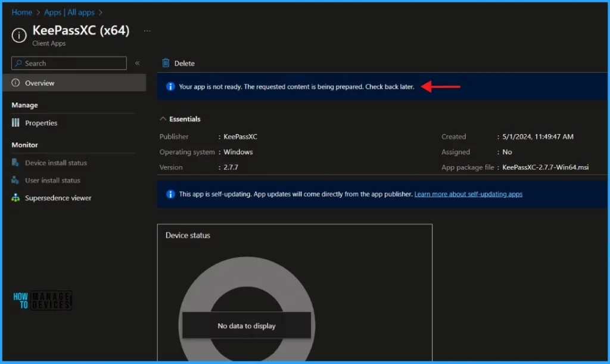The width and height of the screenshot is (610, 364).
Task: Click the Properties bars icon
Action: [15, 123]
